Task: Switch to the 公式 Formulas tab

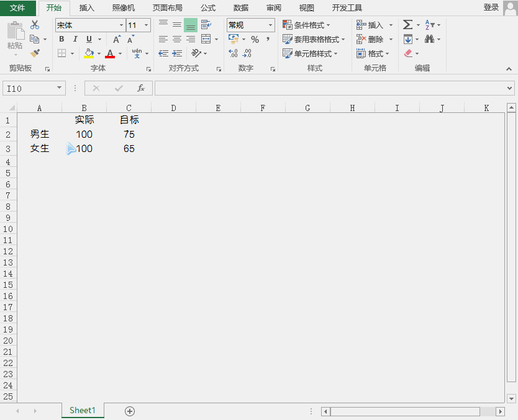Action: point(208,7)
